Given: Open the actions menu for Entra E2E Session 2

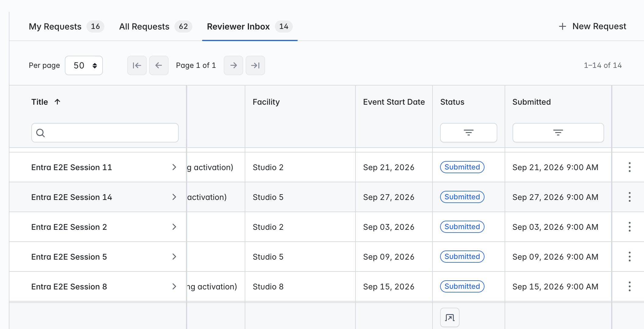Looking at the screenshot, I should pyautogui.click(x=629, y=227).
